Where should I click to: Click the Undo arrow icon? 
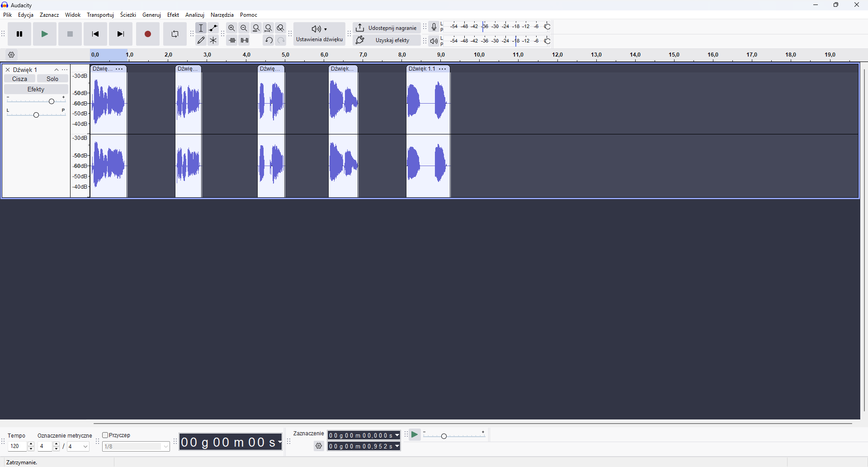click(x=268, y=40)
